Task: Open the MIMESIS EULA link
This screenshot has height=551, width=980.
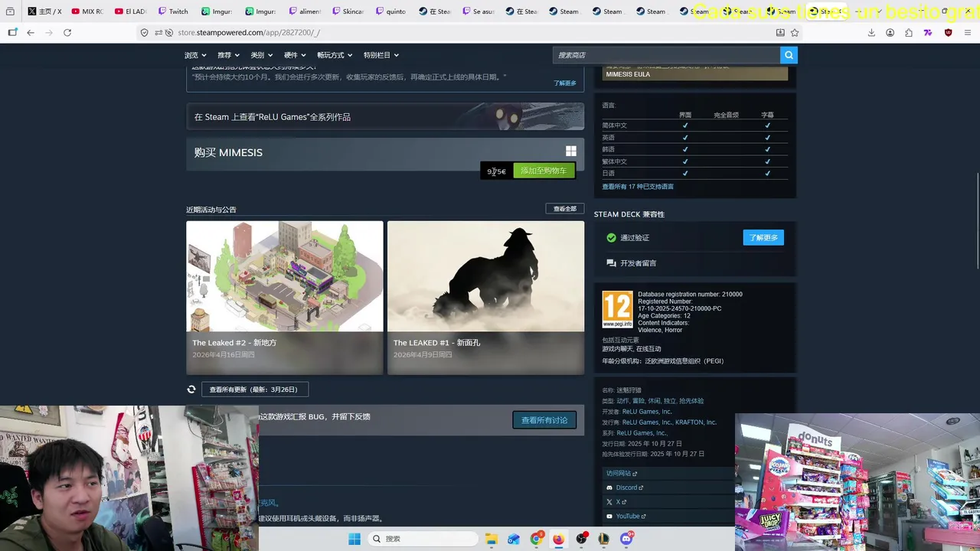Action: [628, 74]
